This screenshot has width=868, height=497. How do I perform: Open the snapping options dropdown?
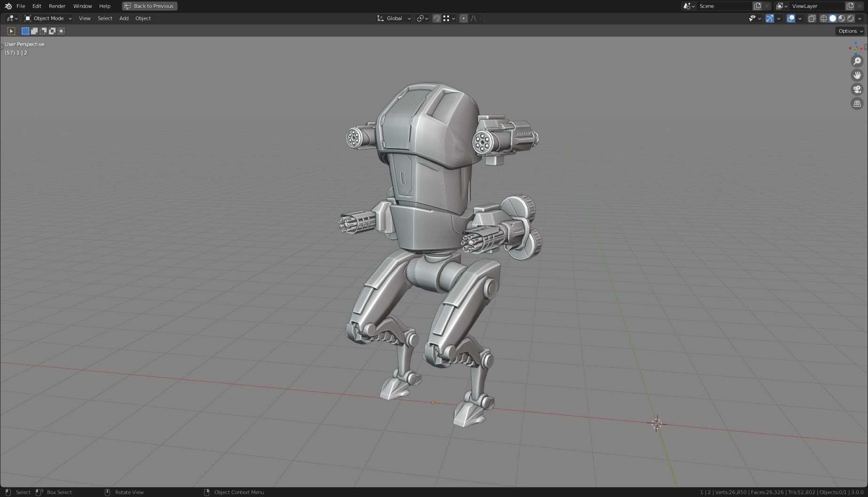(449, 18)
